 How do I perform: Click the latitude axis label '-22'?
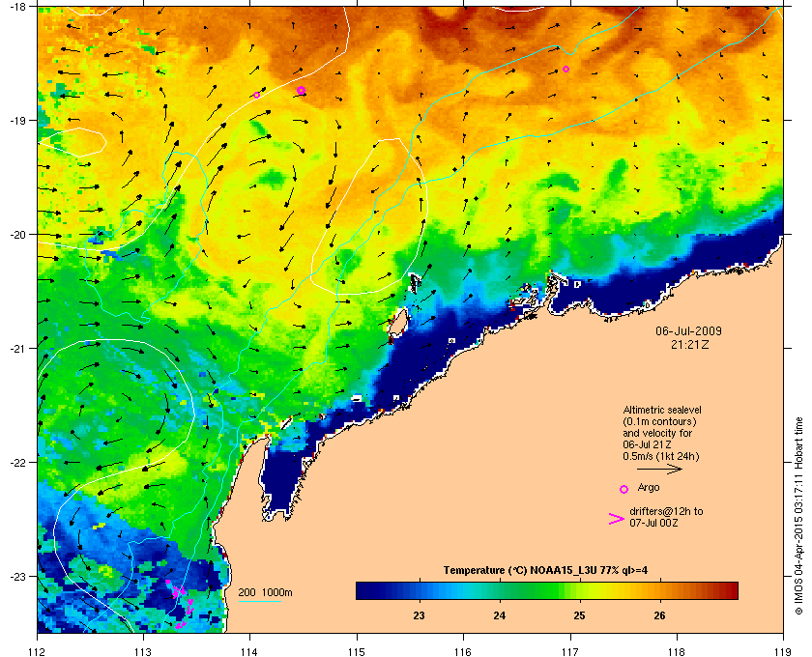[17, 463]
